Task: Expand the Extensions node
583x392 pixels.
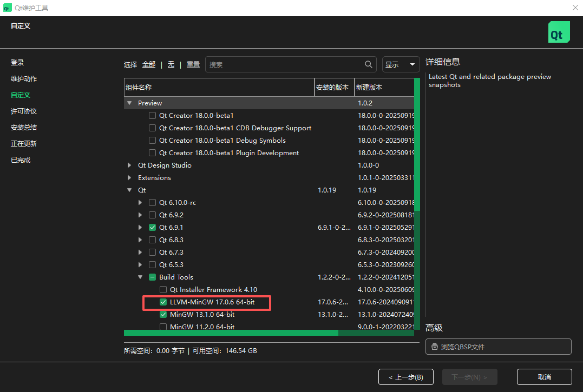Action: pos(129,177)
